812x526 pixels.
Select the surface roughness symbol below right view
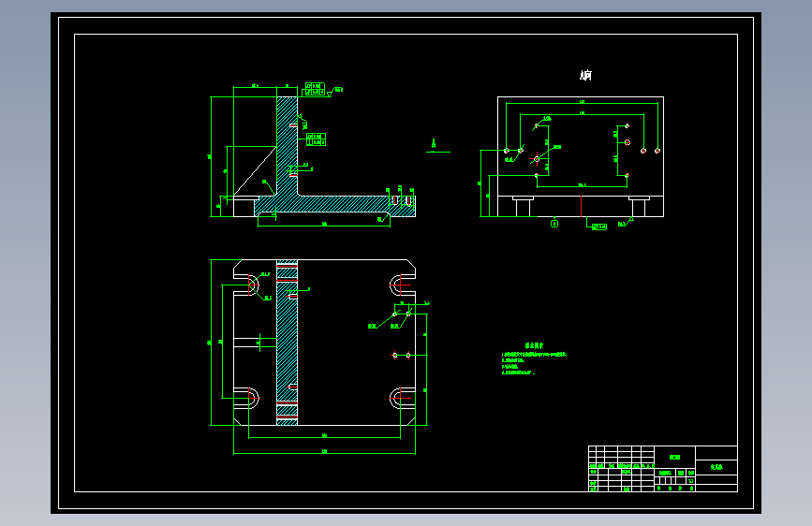pos(626,223)
